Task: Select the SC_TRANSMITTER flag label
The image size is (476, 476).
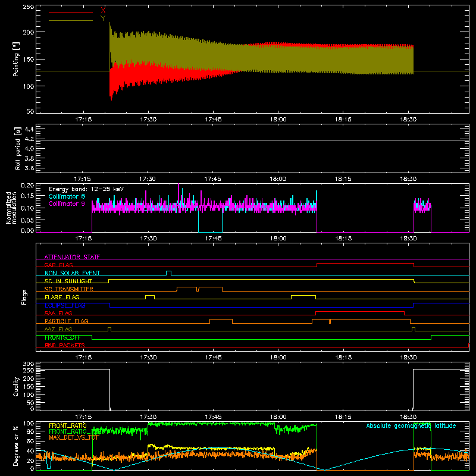Action: [68, 289]
